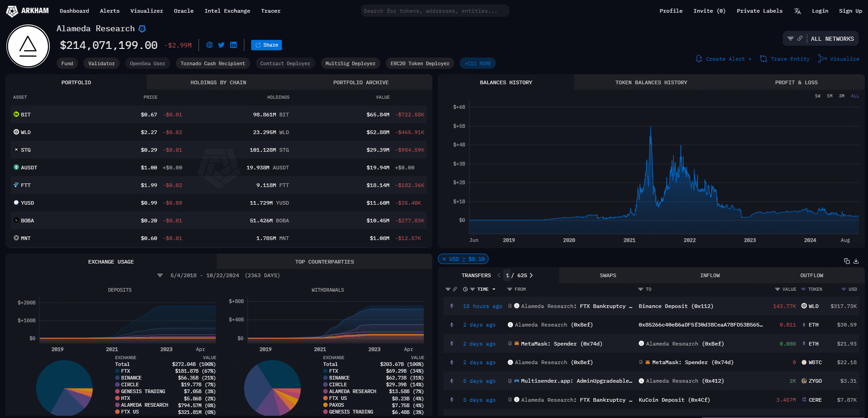The image size is (868, 418).
Task: Open Alameda Research's Twitter profile icon
Action: [221, 45]
